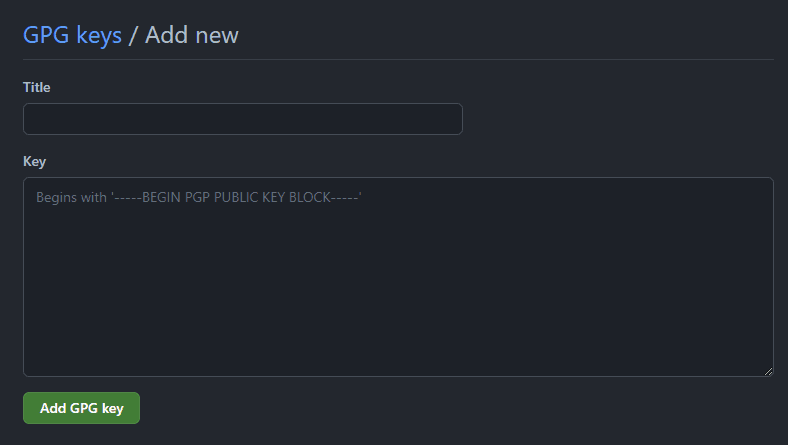The image size is (788, 445).
Task: Click the Title field label
Action: pos(37,88)
